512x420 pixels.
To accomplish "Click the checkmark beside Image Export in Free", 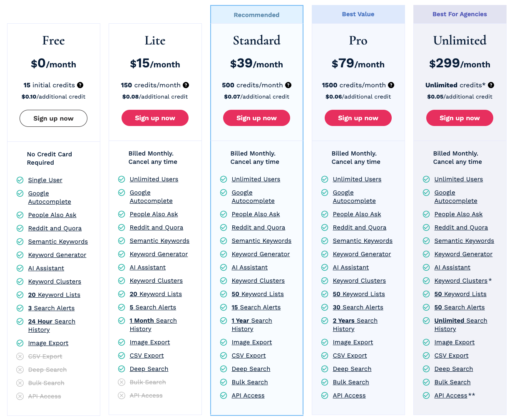I will pyautogui.click(x=20, y=343).
